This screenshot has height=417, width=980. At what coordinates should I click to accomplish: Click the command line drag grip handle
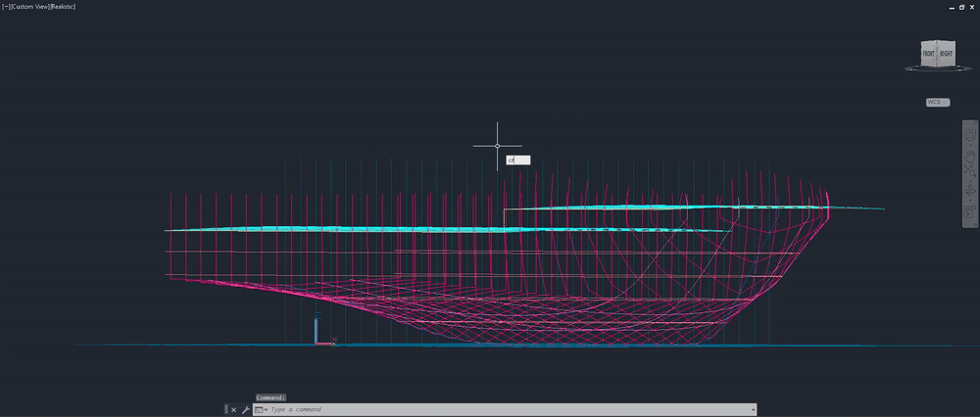[x=226, y=410]
